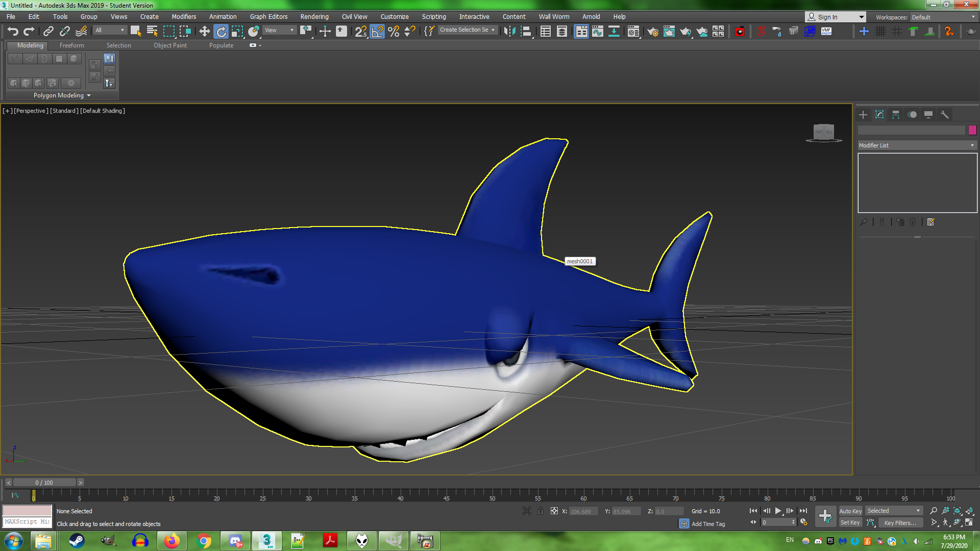This screenshot has height=551, width=980.
Task: Open the Curve Editor wave icon
Action: (598, 32)
